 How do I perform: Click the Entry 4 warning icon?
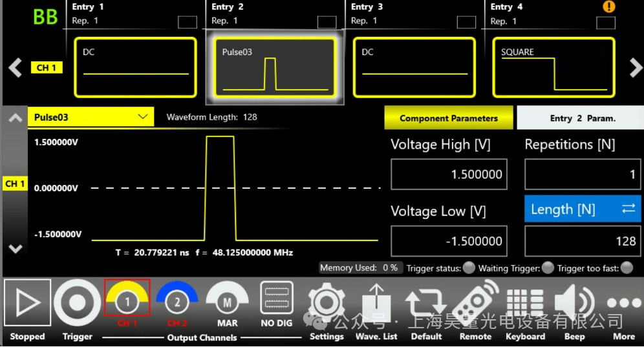608,6
